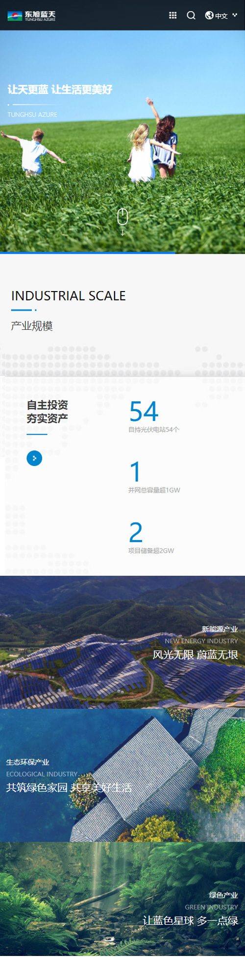Click the ECOLOGICAL INDUSTRY label
Screen dimensions: 245x980
click(x=42, y=774)
